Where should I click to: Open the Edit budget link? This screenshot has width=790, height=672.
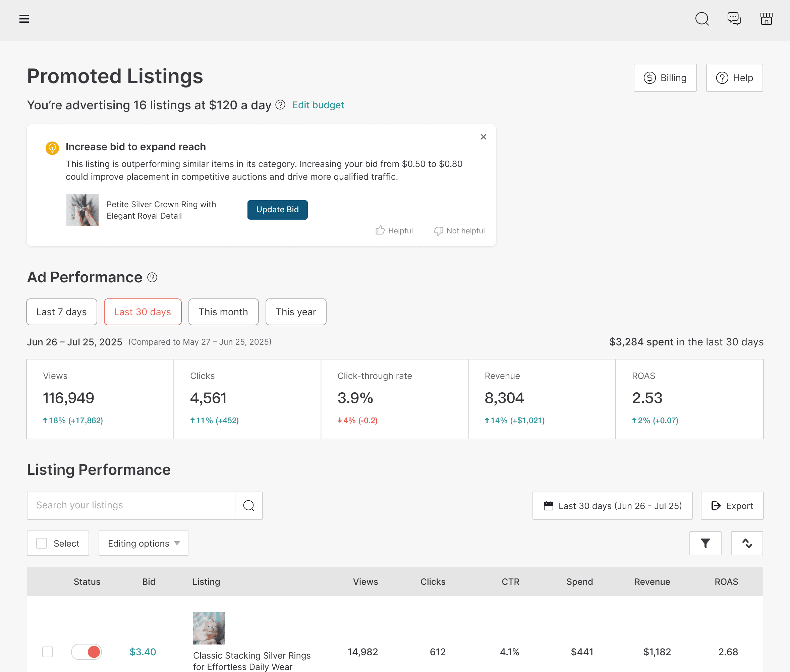tap(318, 105)
